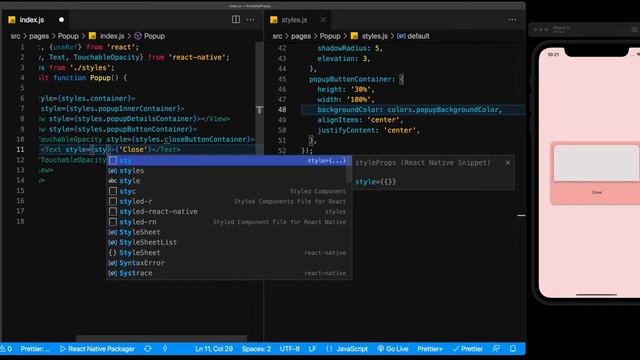Tap the 'Close' button in iPhone simulator
This screenshot has height=360, width=640.
[597, 192]
